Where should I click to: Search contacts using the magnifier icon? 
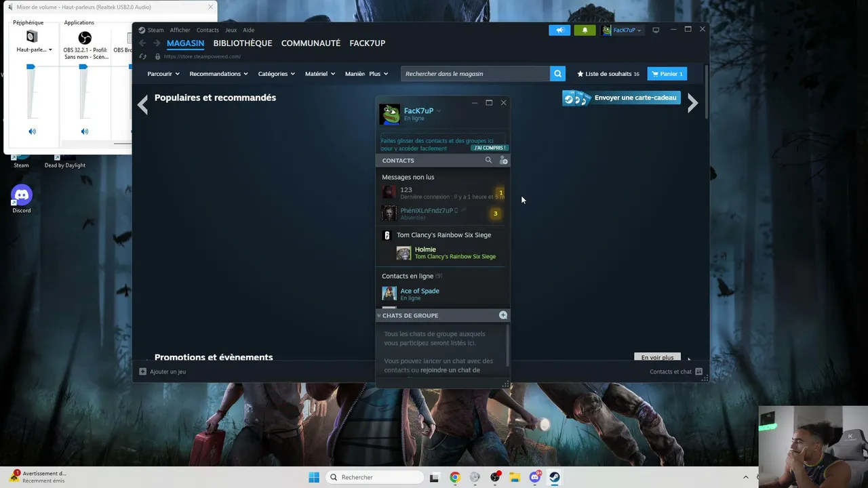click(488, 161)
